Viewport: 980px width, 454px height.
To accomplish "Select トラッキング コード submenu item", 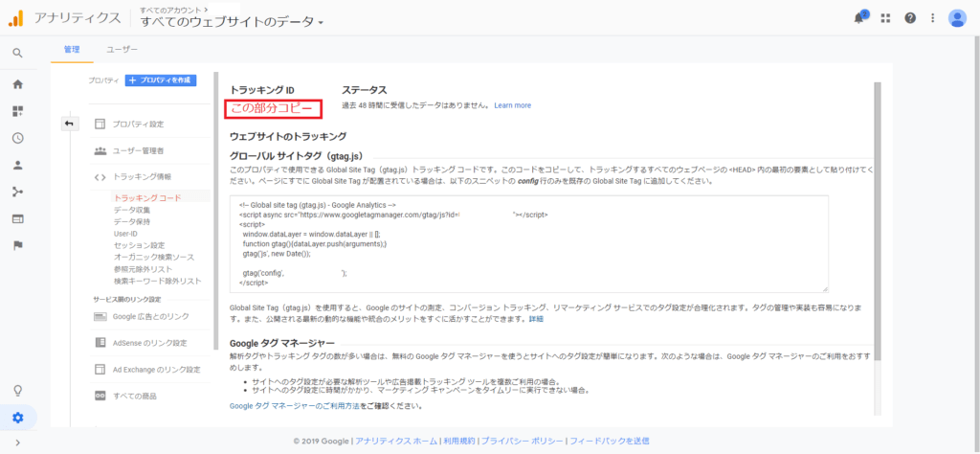I will (147, 198).
